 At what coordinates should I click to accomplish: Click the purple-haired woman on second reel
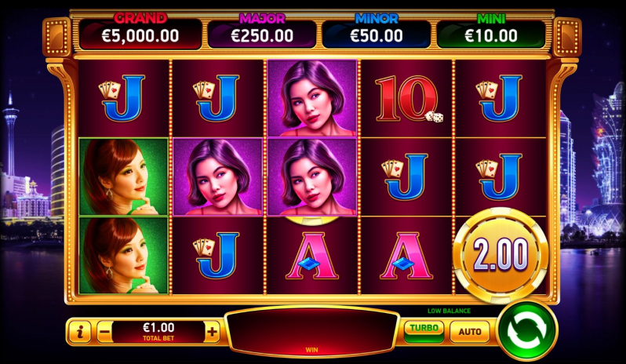[x=218, y=177]
